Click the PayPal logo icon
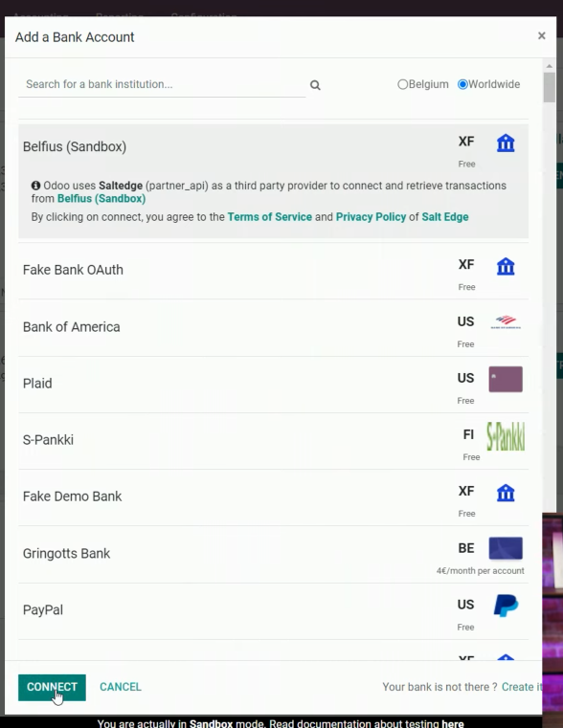Viewport: 563px width, 728px height. (x=506, y=606)
